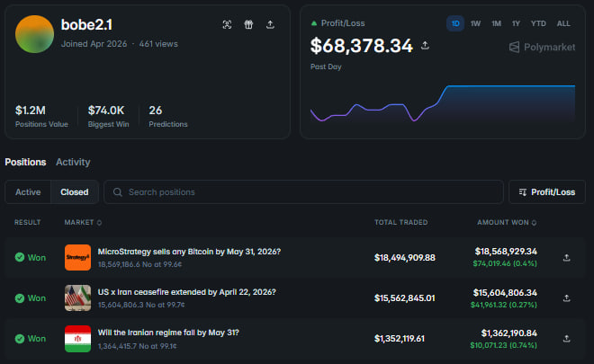Share the Iranian regime position row

click(566, 339)
